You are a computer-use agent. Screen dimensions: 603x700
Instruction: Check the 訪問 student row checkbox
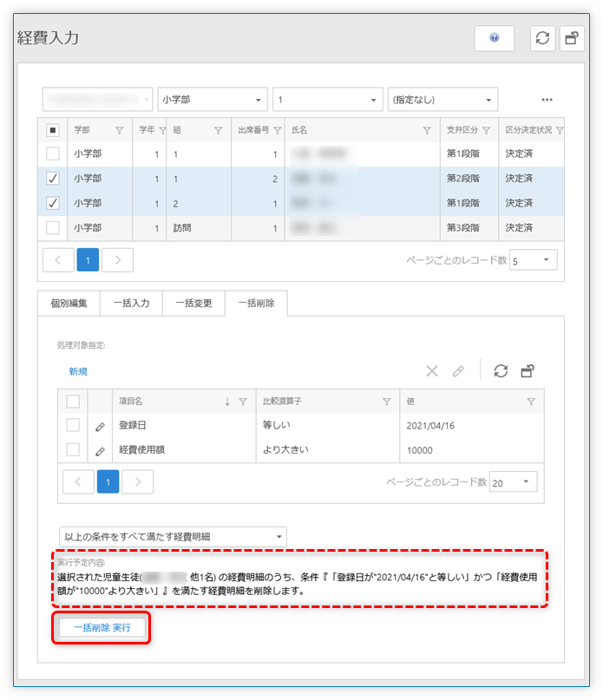point(53,227)
